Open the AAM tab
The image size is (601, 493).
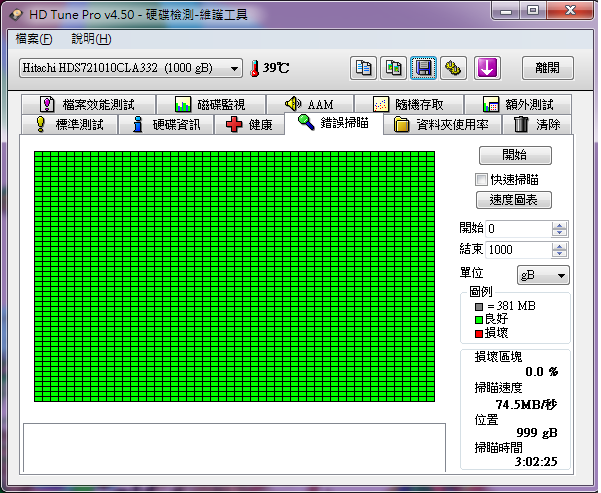[310, 104]
